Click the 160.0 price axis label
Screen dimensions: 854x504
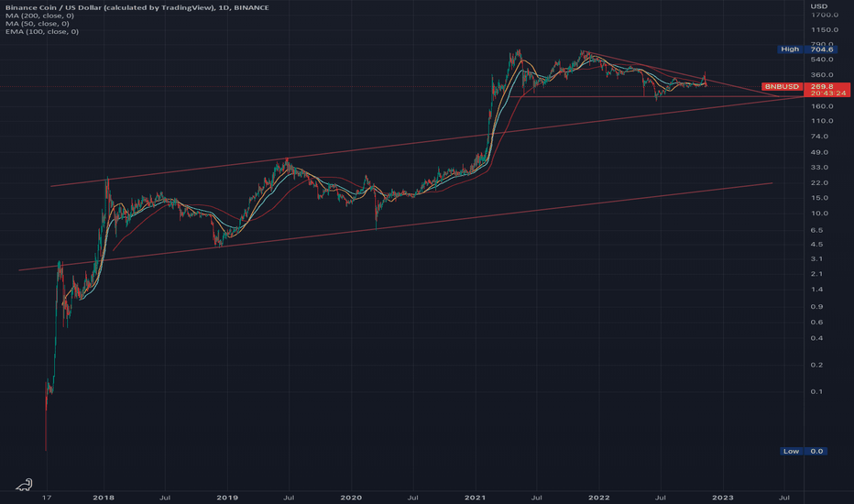coord(822,106)
